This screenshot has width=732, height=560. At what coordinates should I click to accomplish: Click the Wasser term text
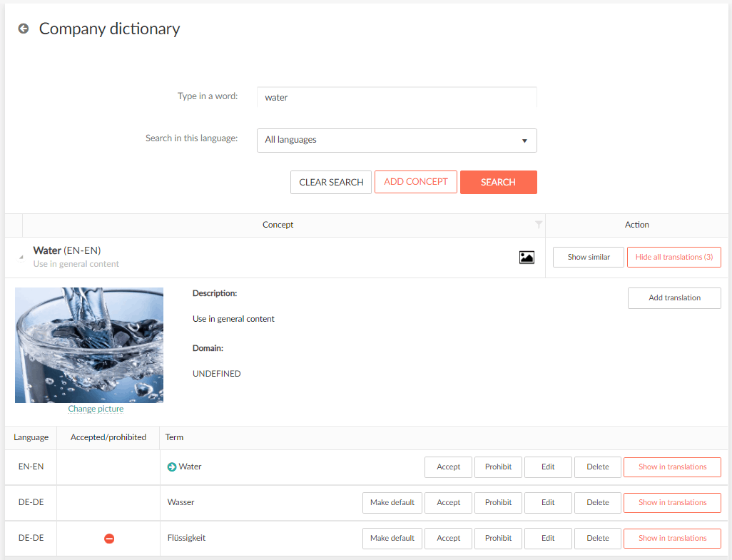(181, 503)
